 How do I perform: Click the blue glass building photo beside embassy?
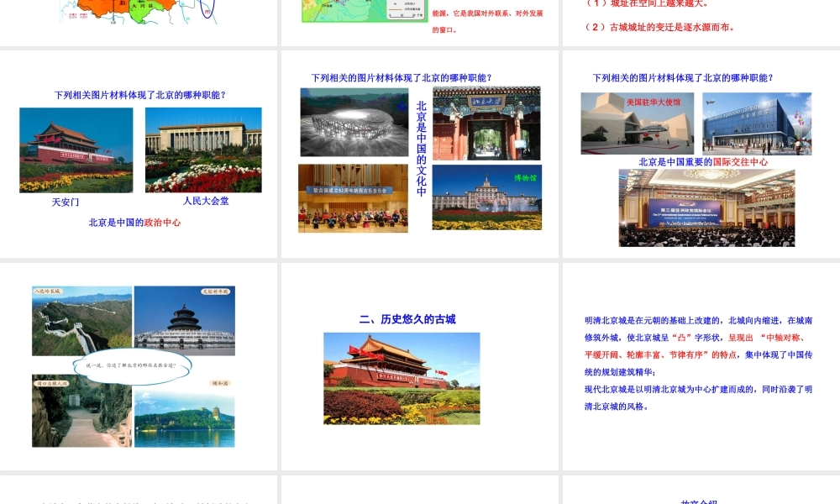coord(757,123)
